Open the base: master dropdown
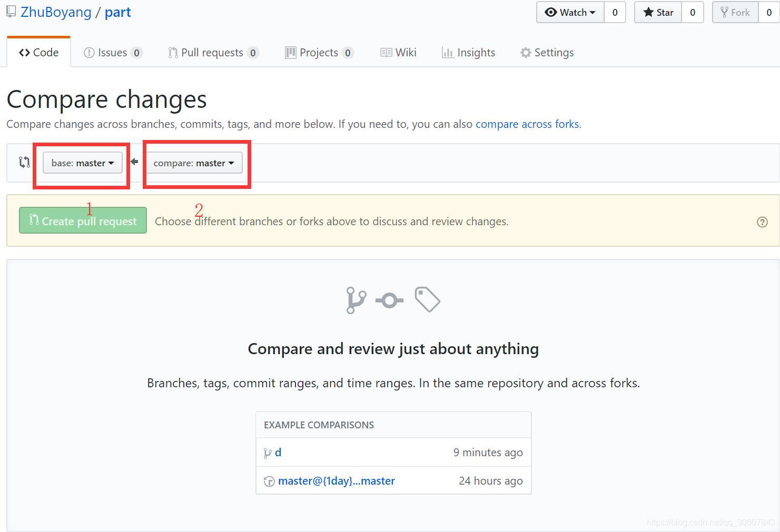 [83, 163]
